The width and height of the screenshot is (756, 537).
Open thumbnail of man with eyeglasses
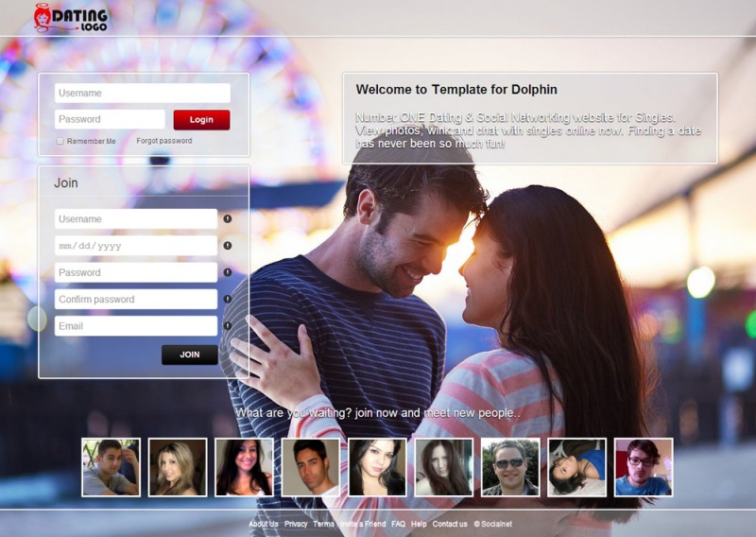click(644, 467)
